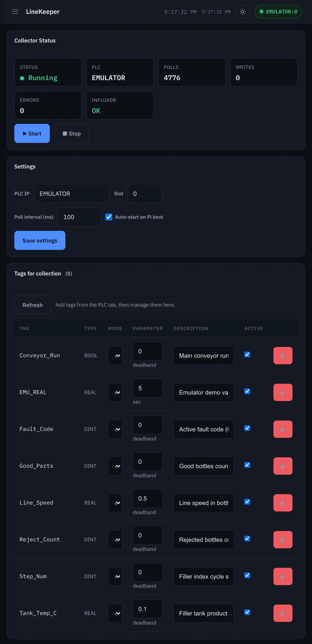Click the Tags for collection heading
Image resolution: width=312 pixels, height=644 pixels.
coord(37,273)
